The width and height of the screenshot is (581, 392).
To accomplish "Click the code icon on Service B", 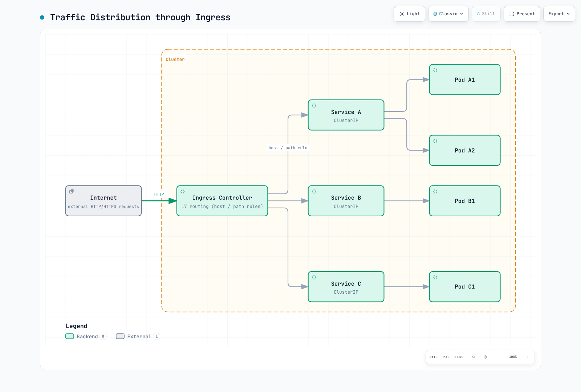I will 314,191.
